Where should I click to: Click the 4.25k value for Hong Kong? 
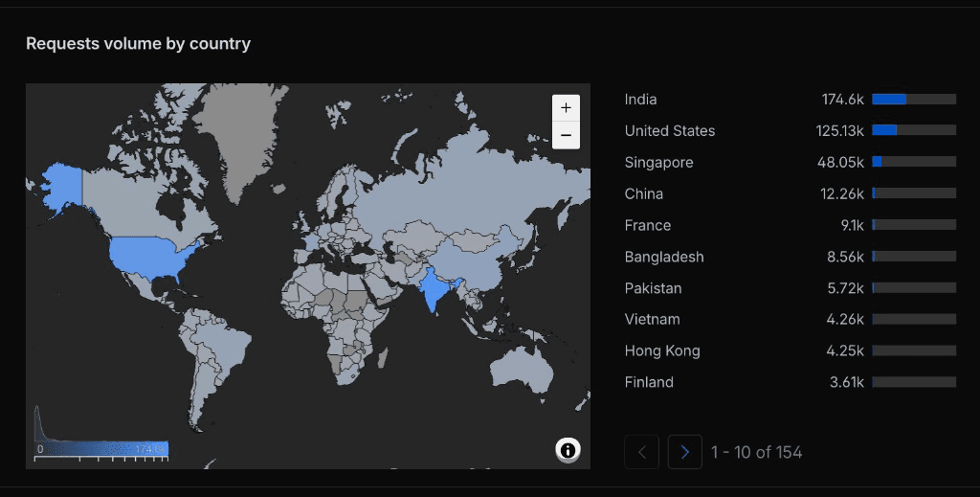(845, 350)
